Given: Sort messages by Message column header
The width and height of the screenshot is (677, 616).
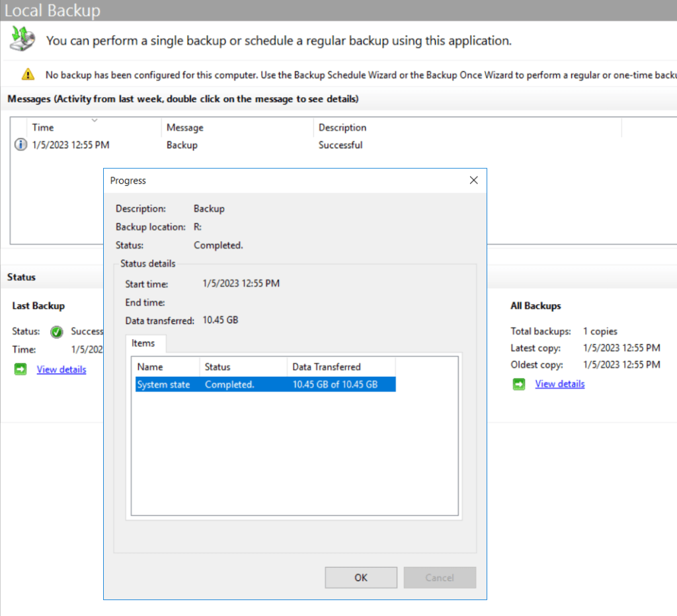Looking at the screenshot, I should pos(237,128).
